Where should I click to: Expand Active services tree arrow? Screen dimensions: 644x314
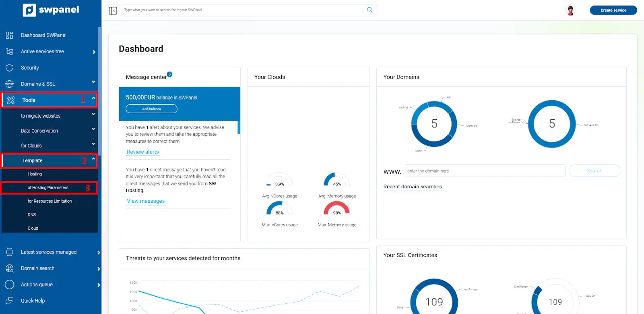click(x=94, y=52)
